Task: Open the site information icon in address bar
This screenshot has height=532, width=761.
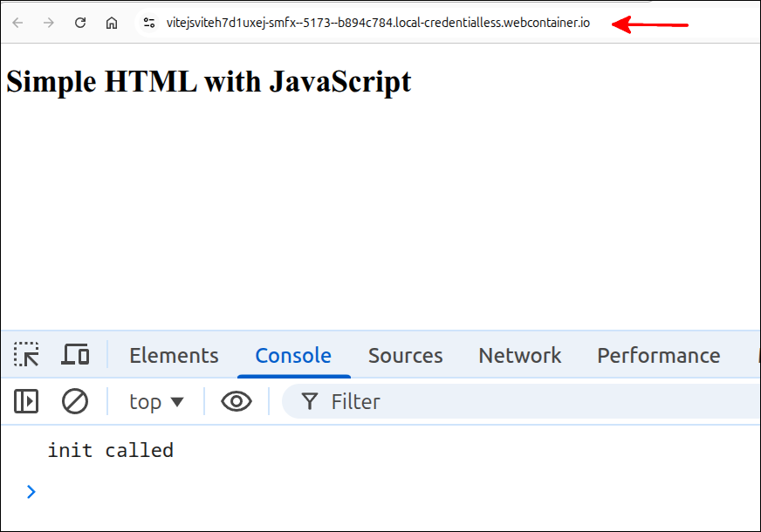Action: click(148, 23)
